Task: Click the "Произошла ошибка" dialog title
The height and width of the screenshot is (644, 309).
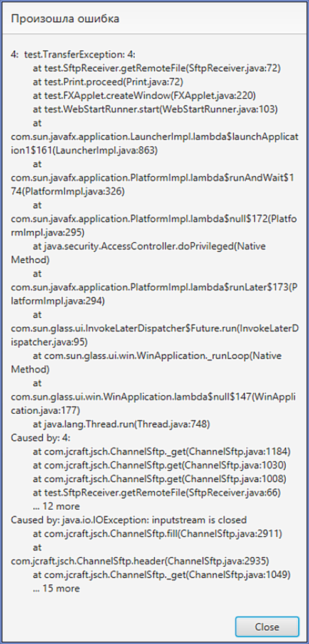Action: [65, 19]
